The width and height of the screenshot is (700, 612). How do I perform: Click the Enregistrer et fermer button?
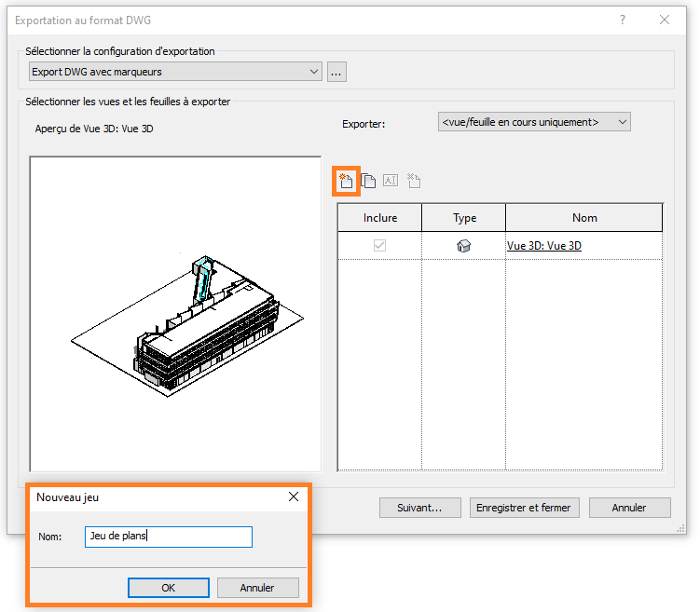coord(525,508)
